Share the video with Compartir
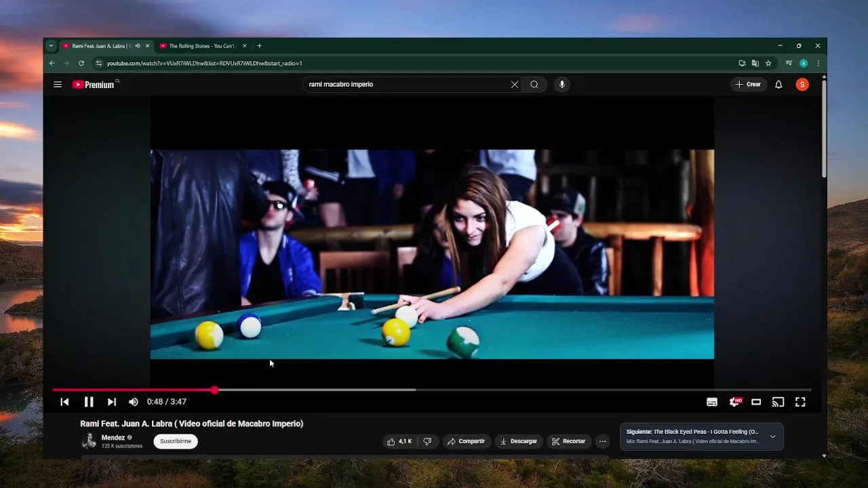 pyautogui.click(x=467, y=441)
